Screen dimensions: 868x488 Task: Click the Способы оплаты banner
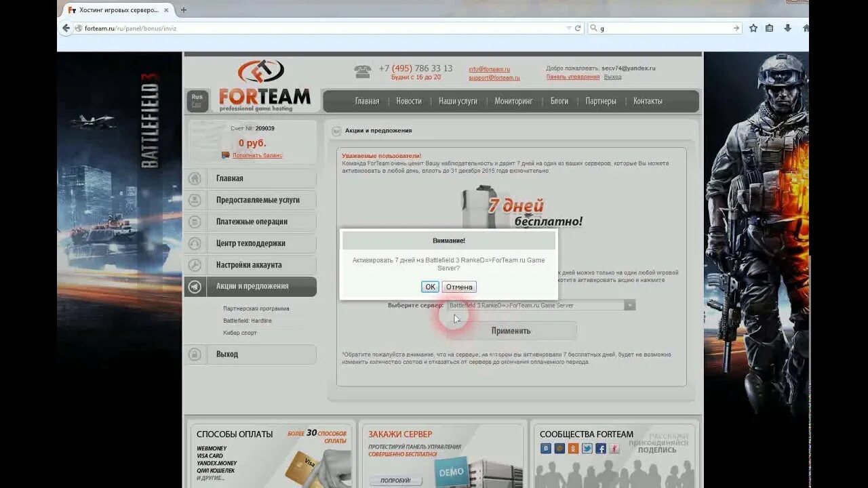pos(271,455)
